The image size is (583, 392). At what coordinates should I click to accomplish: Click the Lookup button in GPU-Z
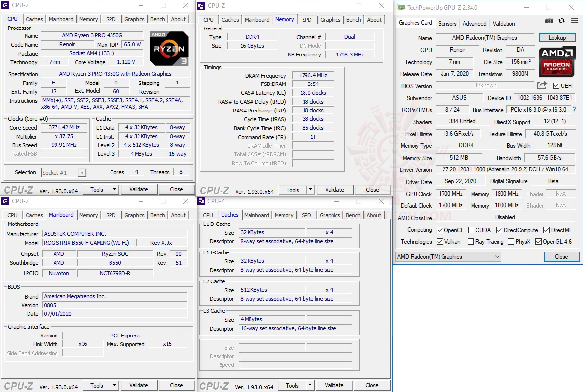(557, 37)
